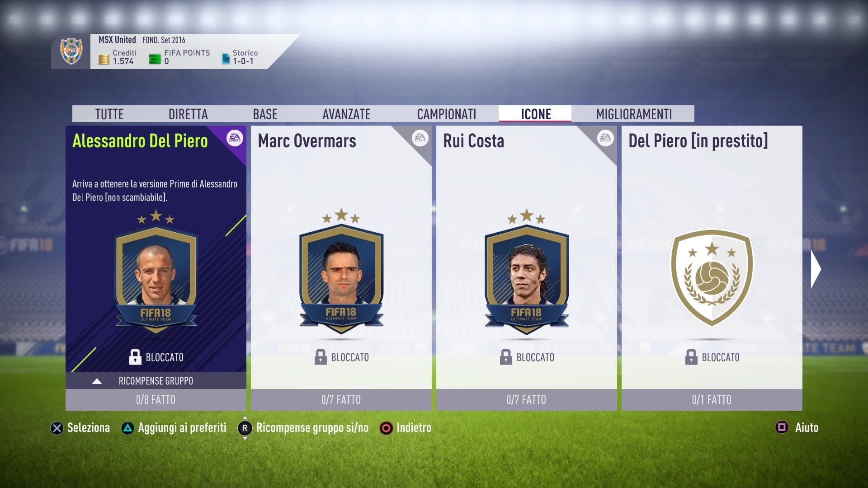The image size is (868, 488).
Task: Click the 0/8 Fatto progress bar
Action: coord(156,400)
